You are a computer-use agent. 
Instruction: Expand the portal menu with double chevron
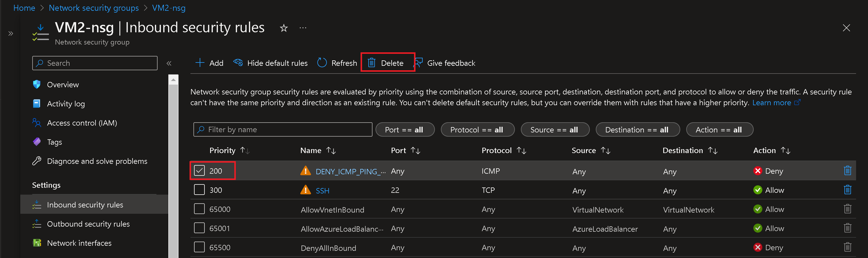tap(11, 33)
